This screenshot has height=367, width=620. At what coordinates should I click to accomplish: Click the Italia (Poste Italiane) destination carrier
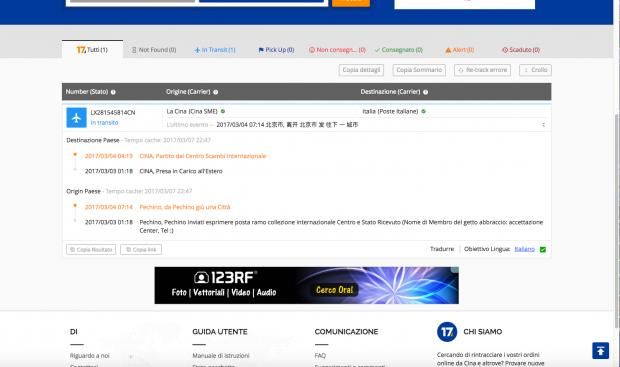click(390, 112)
